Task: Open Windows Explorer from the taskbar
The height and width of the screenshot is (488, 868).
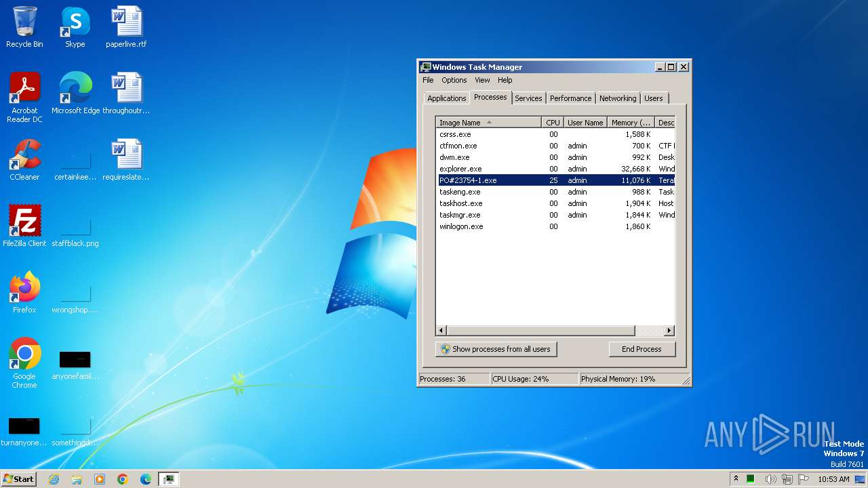Action: 77,479
